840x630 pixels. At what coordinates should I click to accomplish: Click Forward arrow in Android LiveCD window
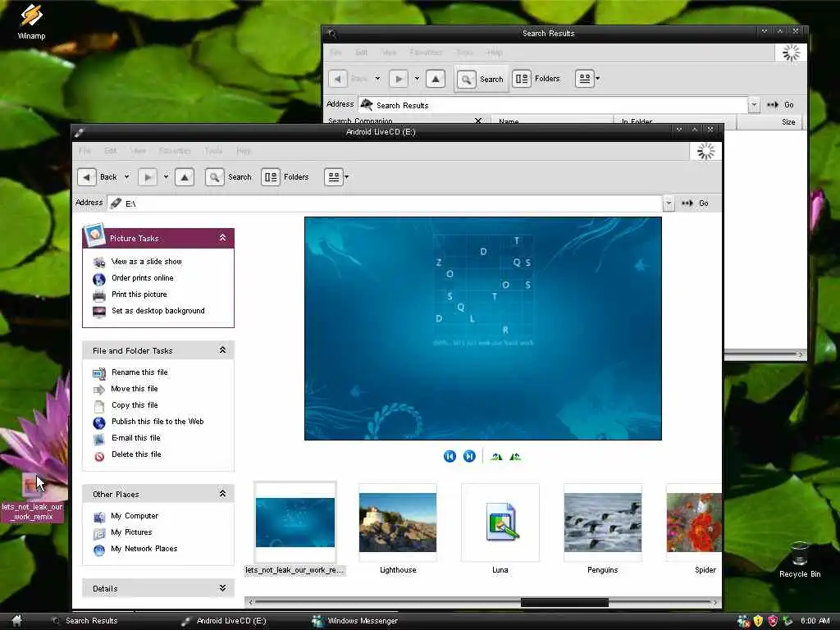[148, 177]
